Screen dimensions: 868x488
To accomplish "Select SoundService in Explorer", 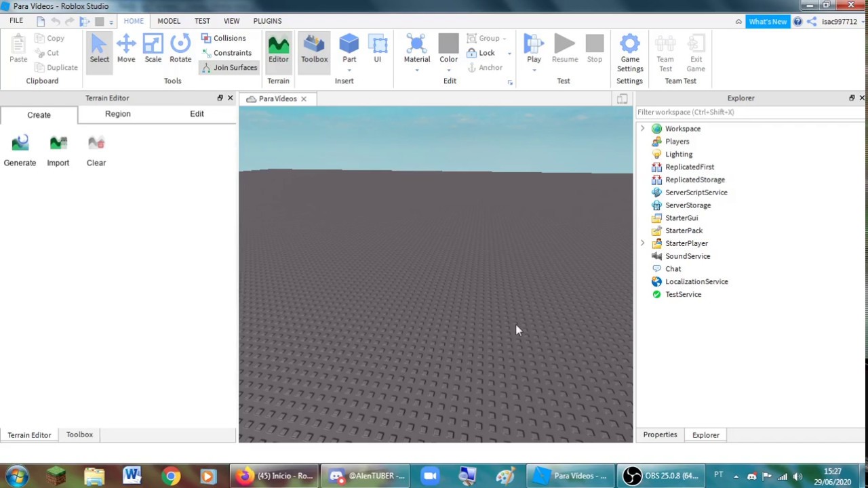I will point(688,256).
